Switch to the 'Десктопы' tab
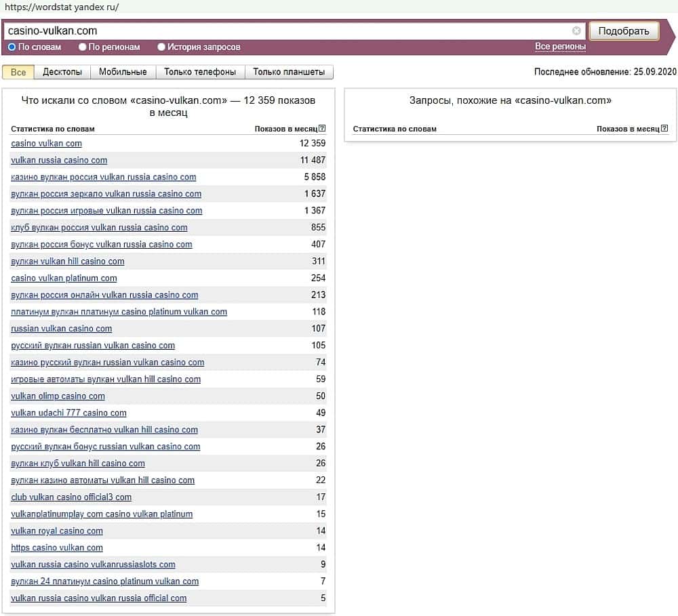 [x=62, y=72]
